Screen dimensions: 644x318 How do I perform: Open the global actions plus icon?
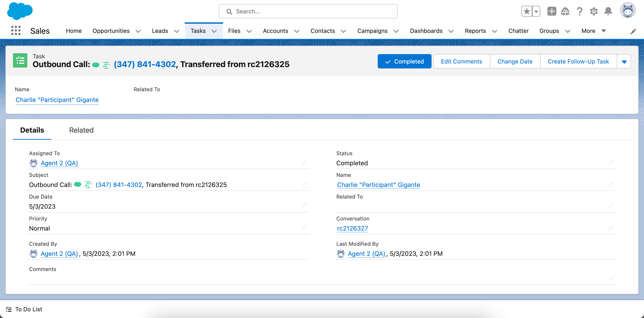coord(551,11)
